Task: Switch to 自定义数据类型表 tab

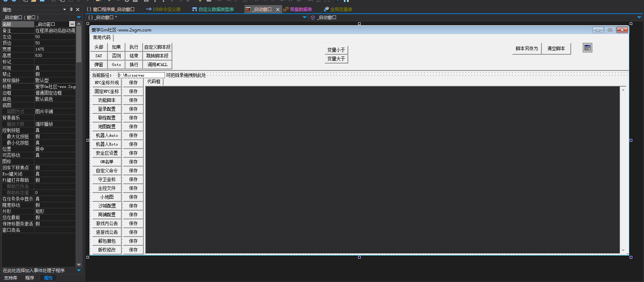Action: [213, 10]
